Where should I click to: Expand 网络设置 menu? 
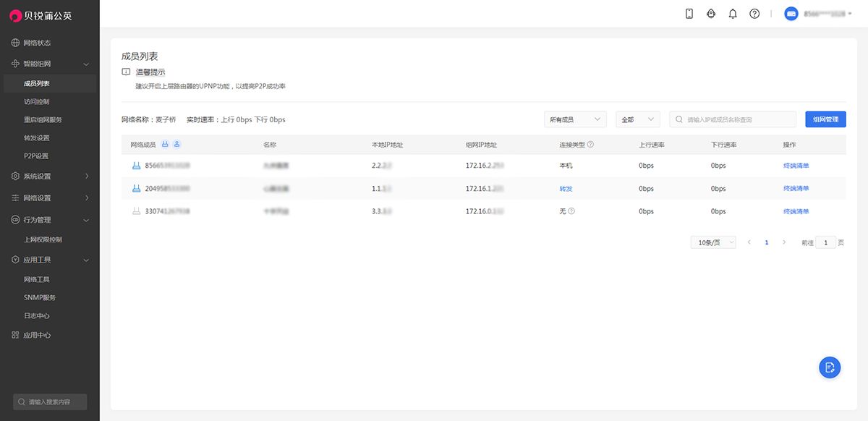coord(86,198)
